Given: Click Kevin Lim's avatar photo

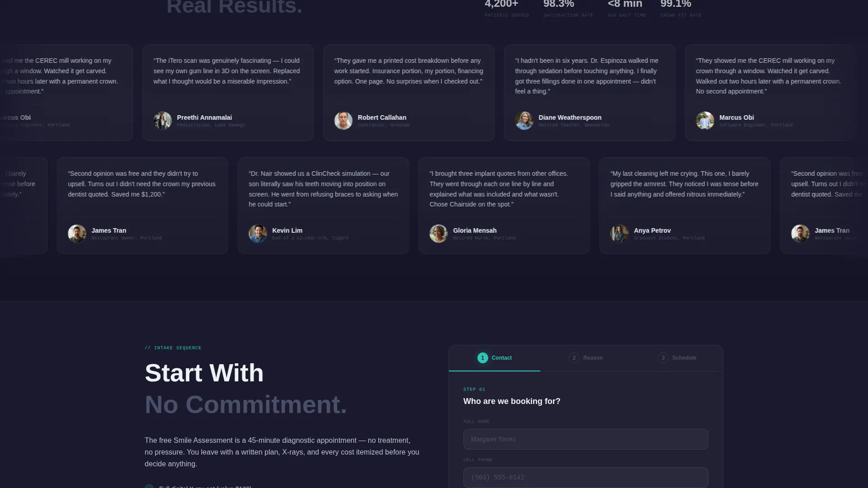Looking at the screenshot, I should click(x=258, y=234).
